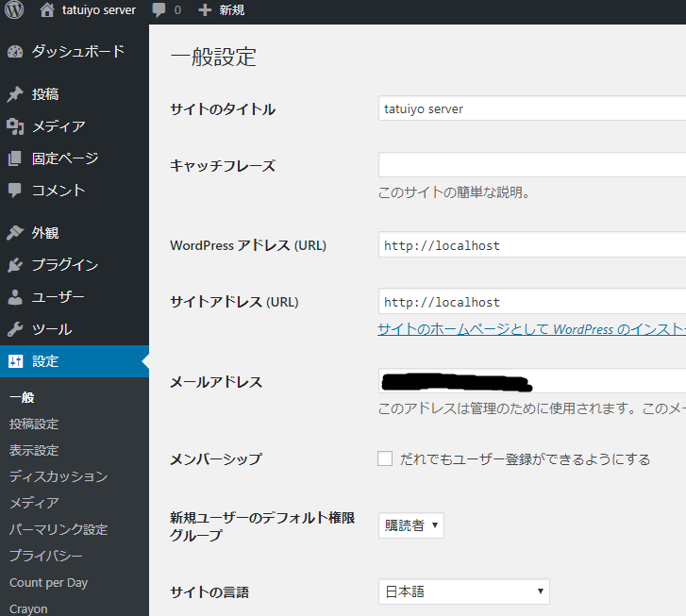Screen dimensions: 686x616
Task: Click the plus icon for 新規
Action: (x=205, y=10)
